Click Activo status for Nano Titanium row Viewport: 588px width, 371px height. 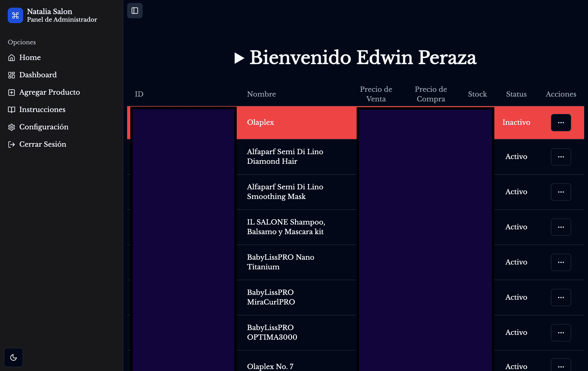coord(516,262)
